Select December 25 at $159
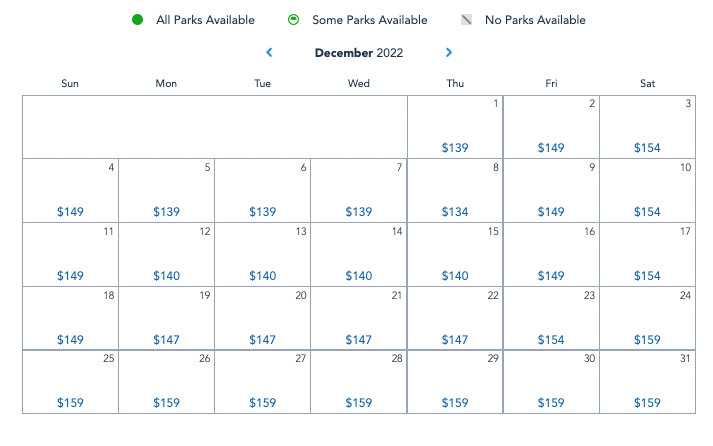The height and width of the screenshot is (446, 713). pyautogui.click(x=71, y=382)
